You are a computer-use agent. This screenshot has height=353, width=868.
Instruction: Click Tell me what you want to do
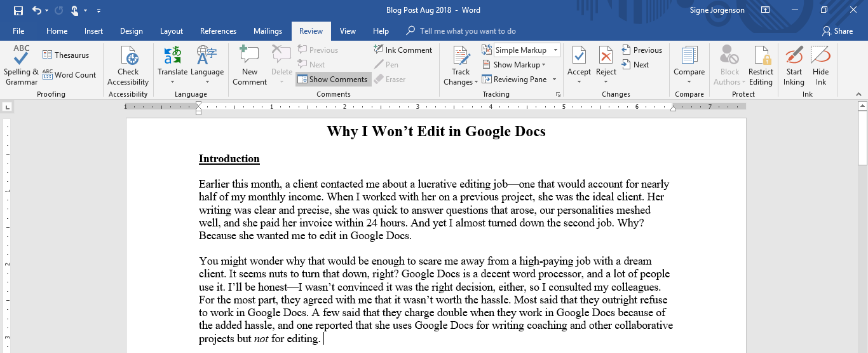(x=467, y=31)
